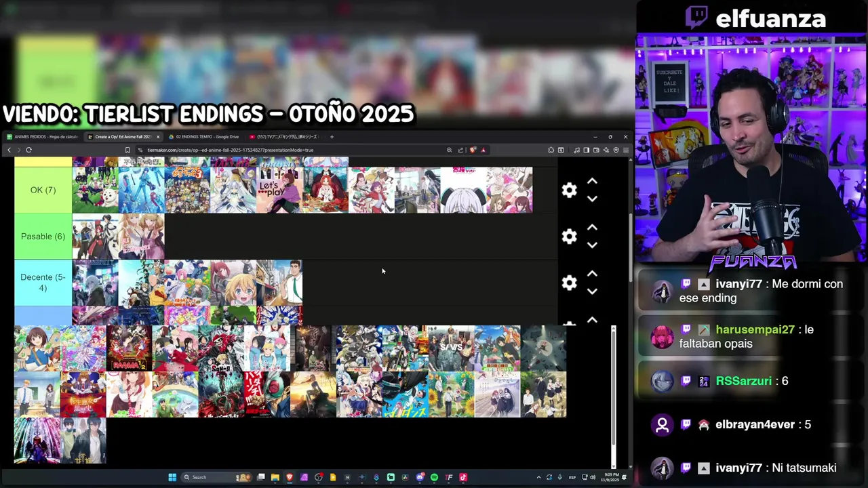Select the Create a Op/Ed Anime Fall tab
The image size is (868, 488).
pyautogui.click(x=123, y=137)
